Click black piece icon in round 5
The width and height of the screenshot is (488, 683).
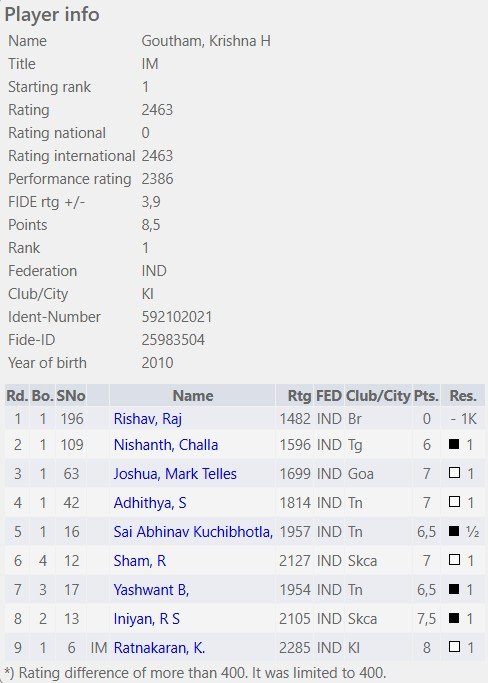pos(454,531)
